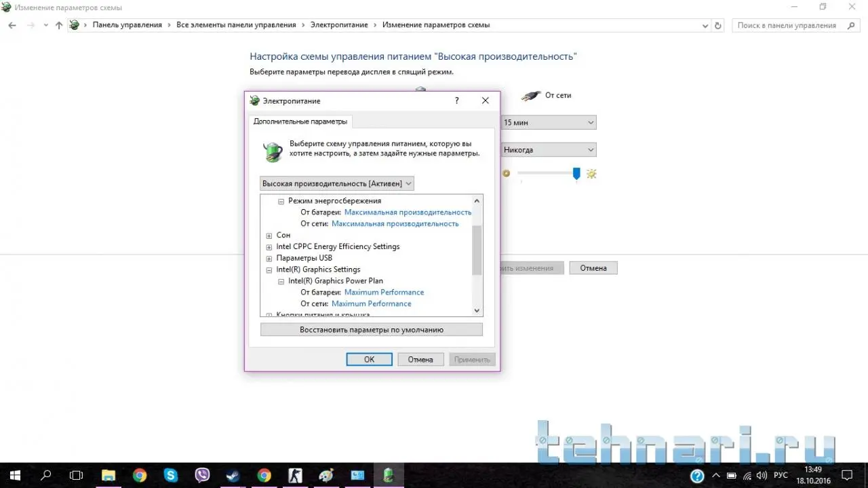Viewport: 868px width, 488px height.
Task: Click the forward navigation arrow
Action: 31,25
